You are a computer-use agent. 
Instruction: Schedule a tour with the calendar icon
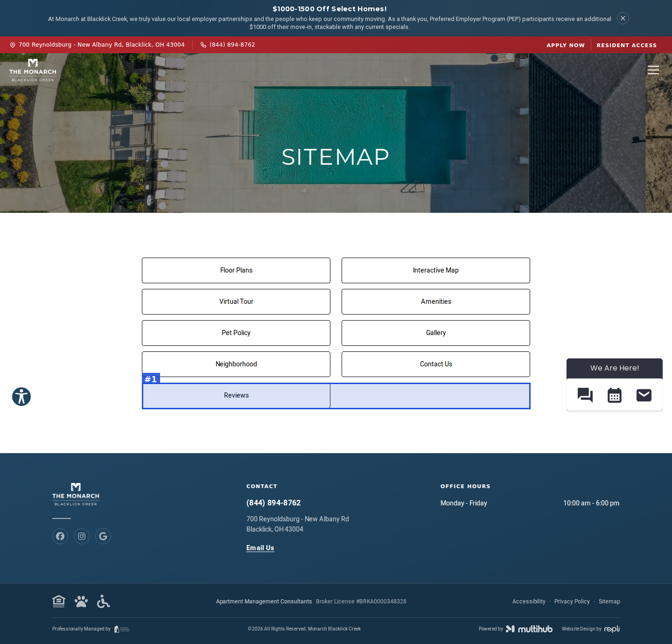615,395
